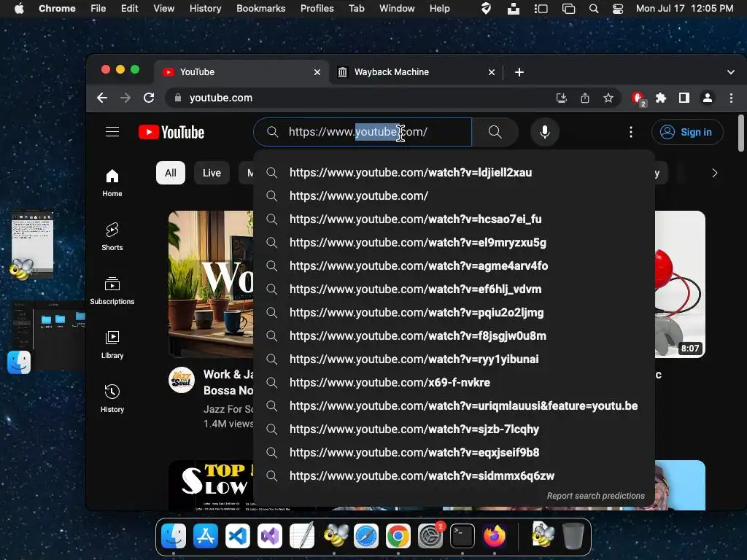
Task: Choose suggestion watch?v=uriqmlauusi&feature=youtu.be
Action: point(454,405)
